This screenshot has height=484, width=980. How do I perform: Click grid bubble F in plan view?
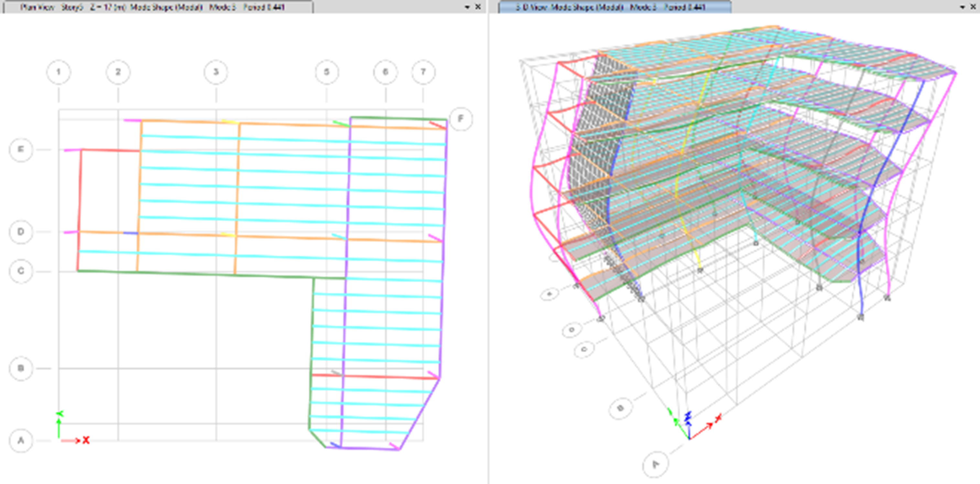coord(461,119)
